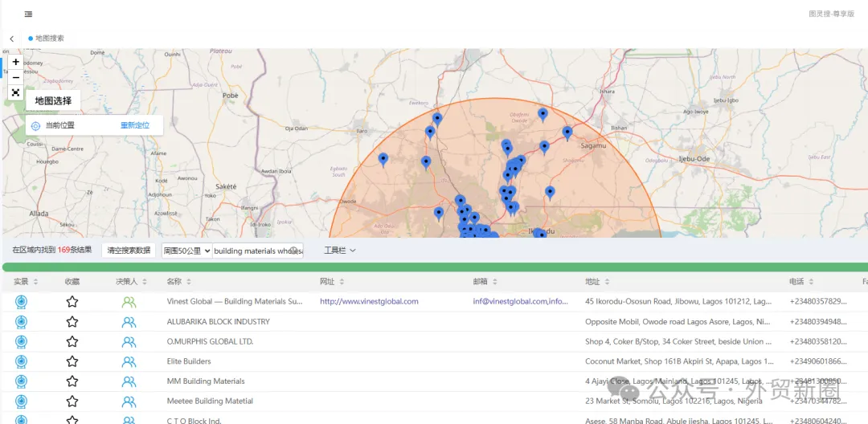This screenshot has height=424, width=868.
Task: Open decision makers icon for Elite Builders
Action: coord(129,361)
